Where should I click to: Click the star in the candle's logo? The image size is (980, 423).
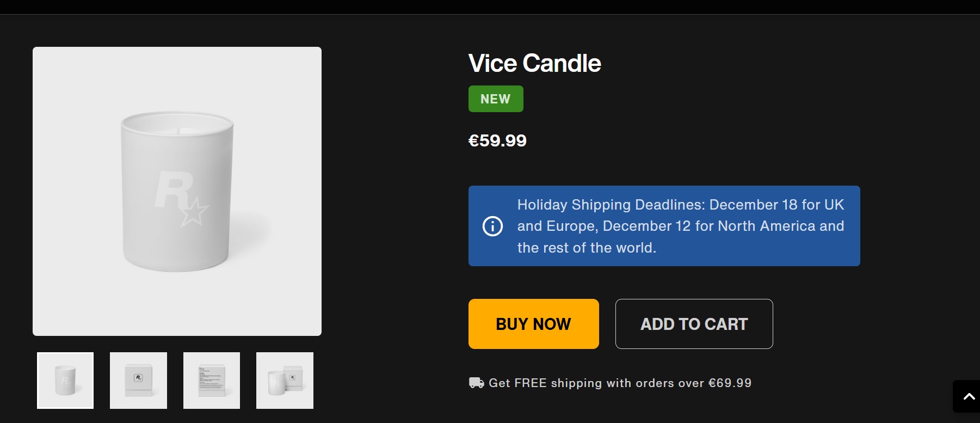click(195, 212)
